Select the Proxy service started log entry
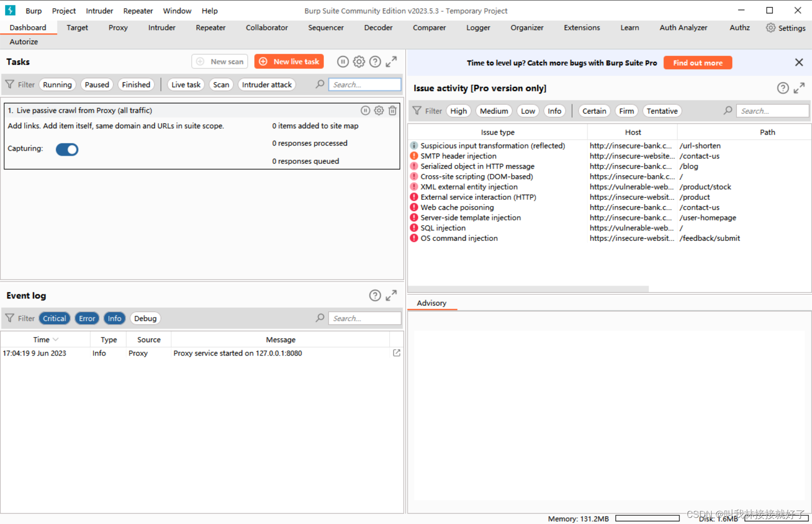 (201, 353)
